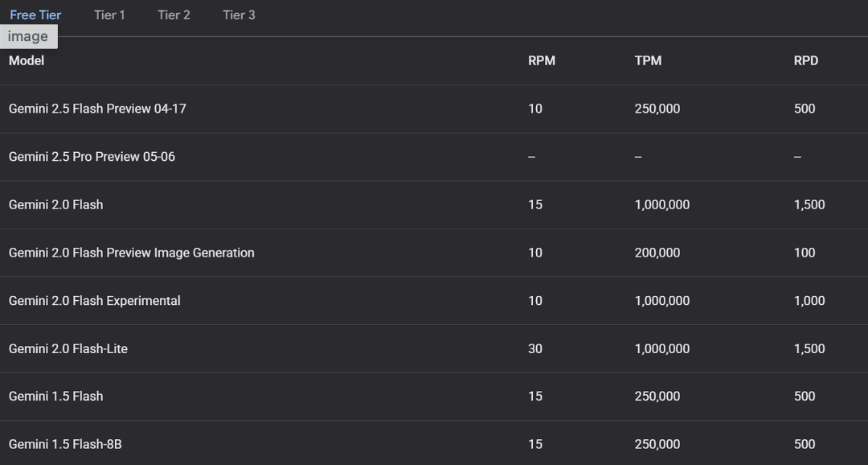Select Gemini 2.5 Flash Preview 04-17 row name
868x465 pixels.
click(x=97, y=109)
